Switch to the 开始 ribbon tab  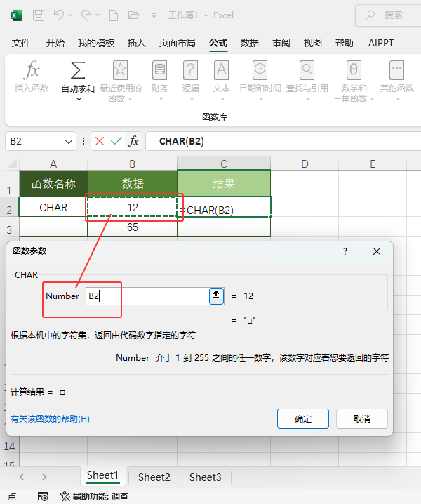[x=55, y=43]
